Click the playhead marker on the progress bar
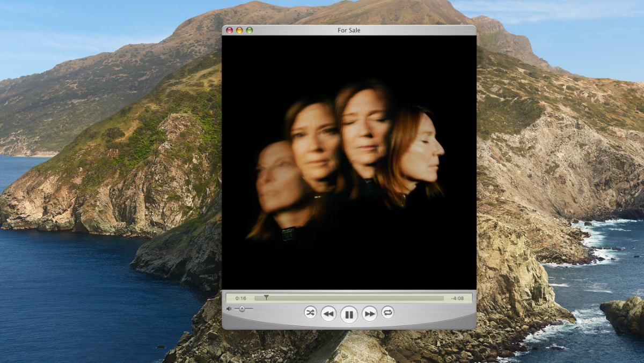This screenshot has width=644, height=363. [266, 298]
